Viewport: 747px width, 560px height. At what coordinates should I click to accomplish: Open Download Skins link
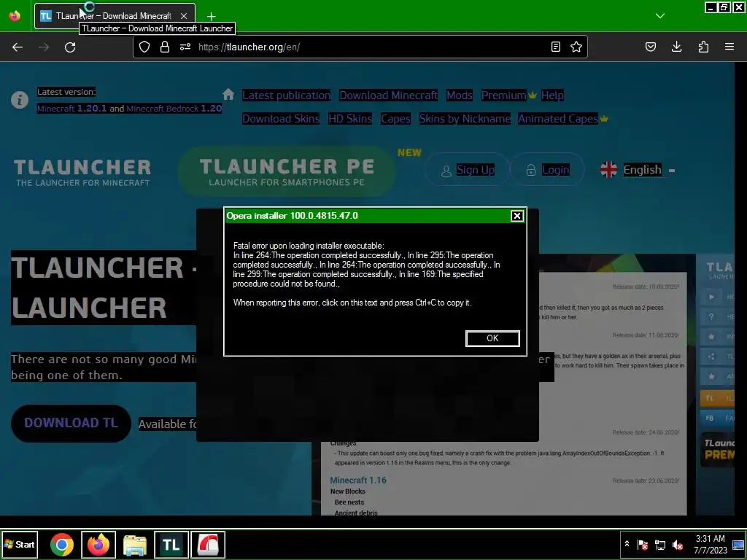[x=281, y=119]
